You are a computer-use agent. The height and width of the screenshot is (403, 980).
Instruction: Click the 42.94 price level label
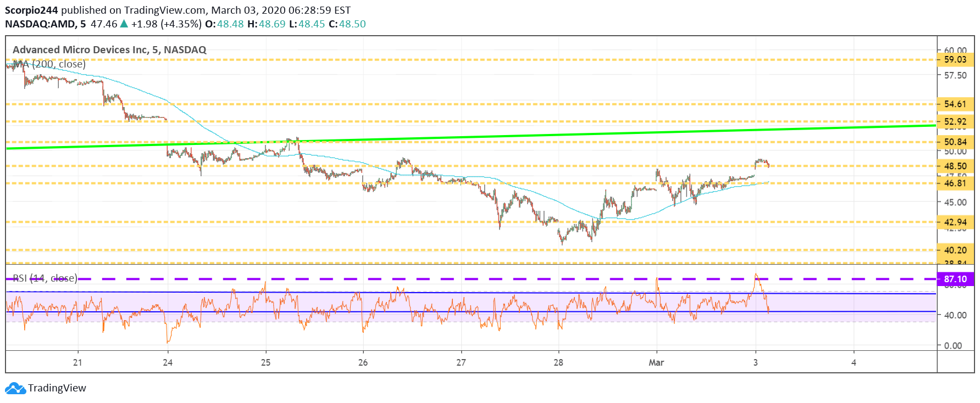pyautogui.click(x=955, y=222)
